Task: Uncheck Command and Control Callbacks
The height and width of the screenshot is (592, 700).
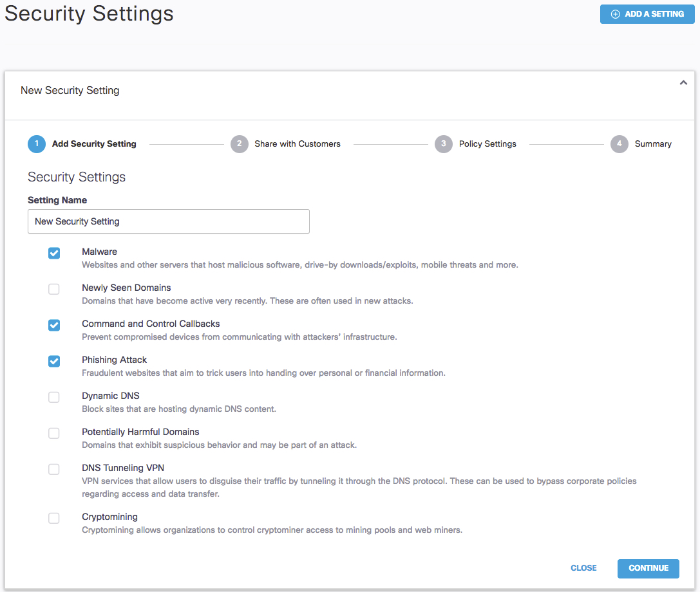Action: tap(53, 325)
